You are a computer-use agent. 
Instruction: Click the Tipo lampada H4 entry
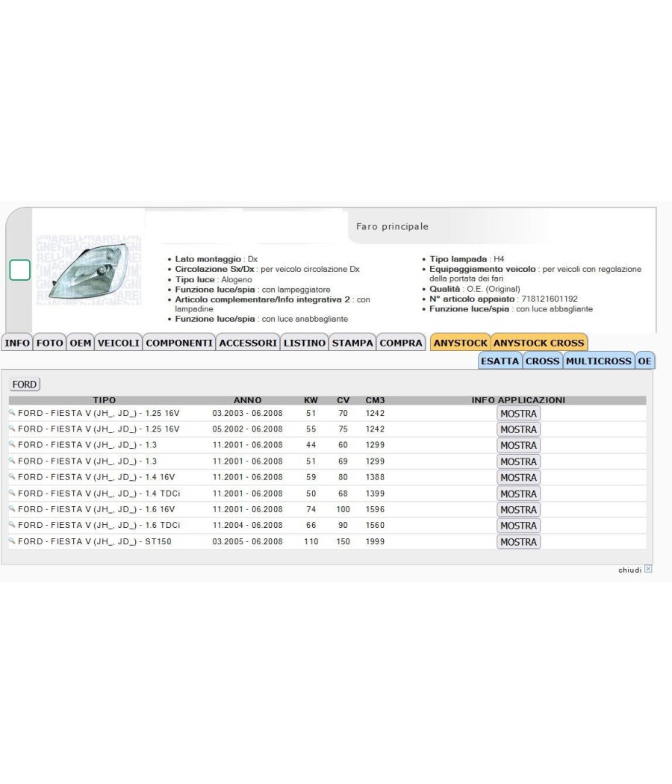[x=467, y=259]
